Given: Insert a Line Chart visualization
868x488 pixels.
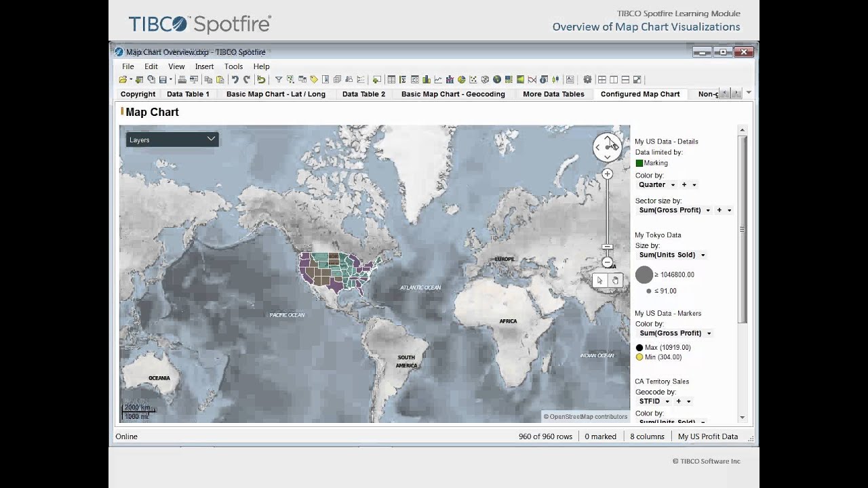Looking at the screenshot, I should pos(438,79).
